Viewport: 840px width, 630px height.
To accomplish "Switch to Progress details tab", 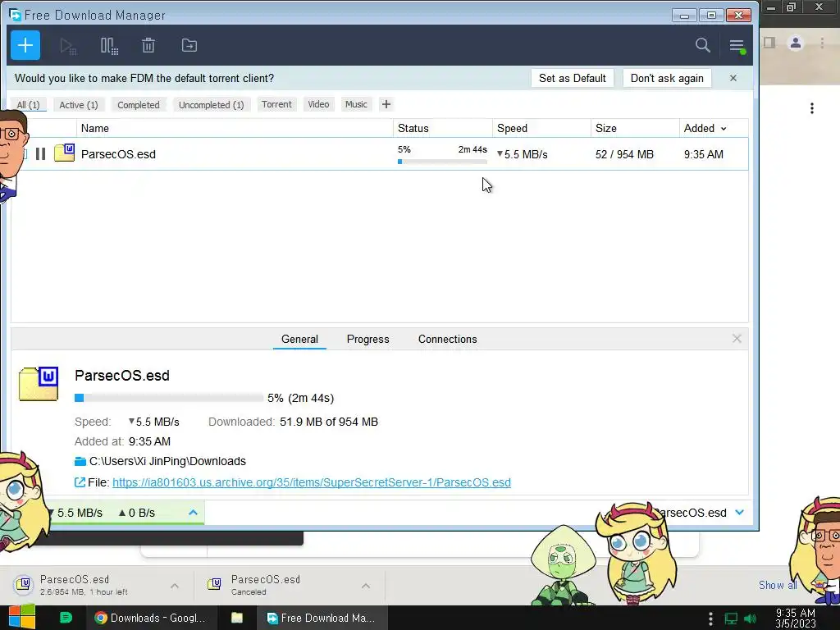I will [x=367, y=339].
